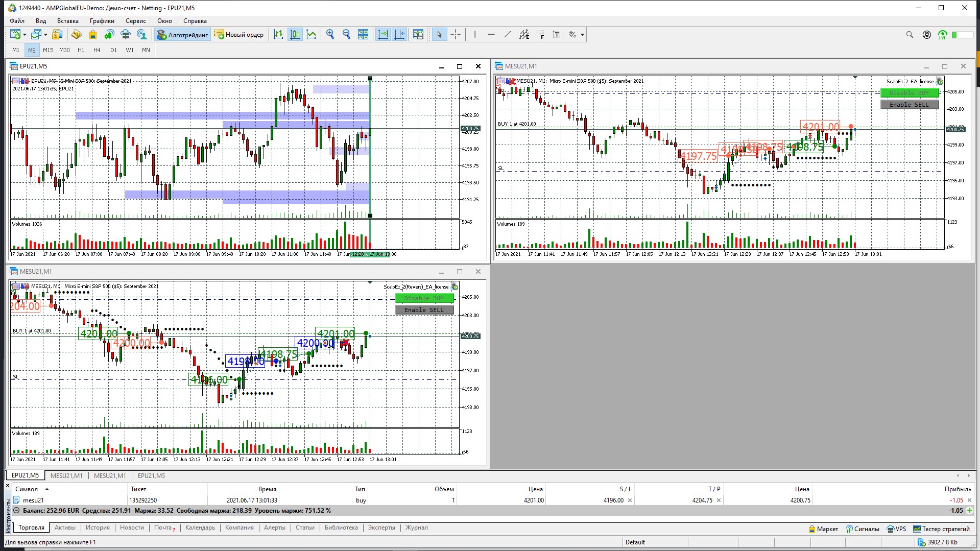Expand the profiles dropdown arrow

click(45, 35)
